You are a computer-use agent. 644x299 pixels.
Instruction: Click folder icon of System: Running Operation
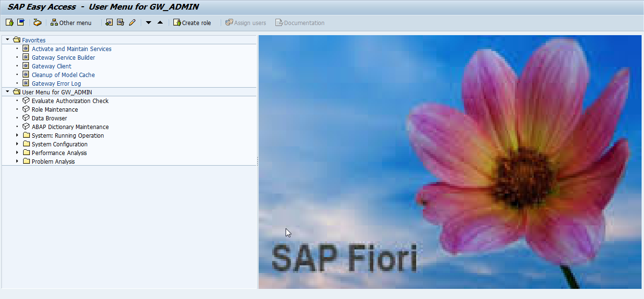[26, 135]
